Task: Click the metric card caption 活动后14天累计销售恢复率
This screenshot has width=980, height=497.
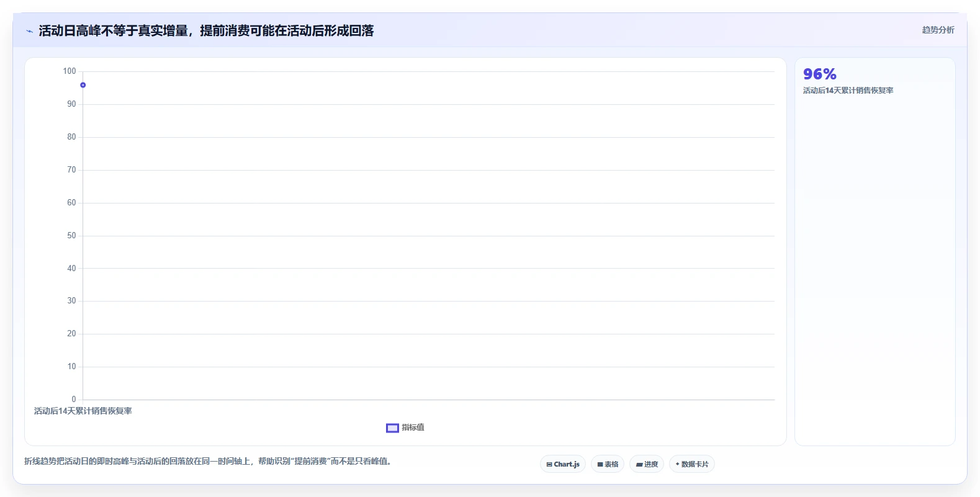Action: click(848, 91)
